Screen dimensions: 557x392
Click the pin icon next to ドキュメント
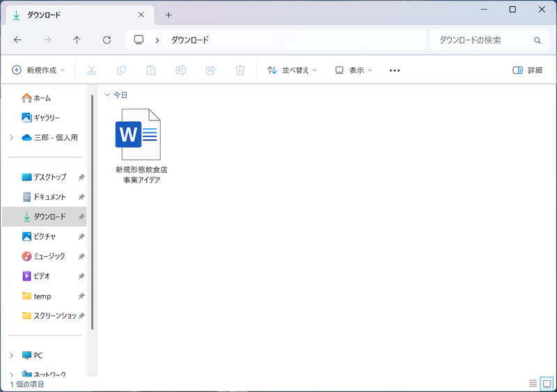[x=81, y=197]
